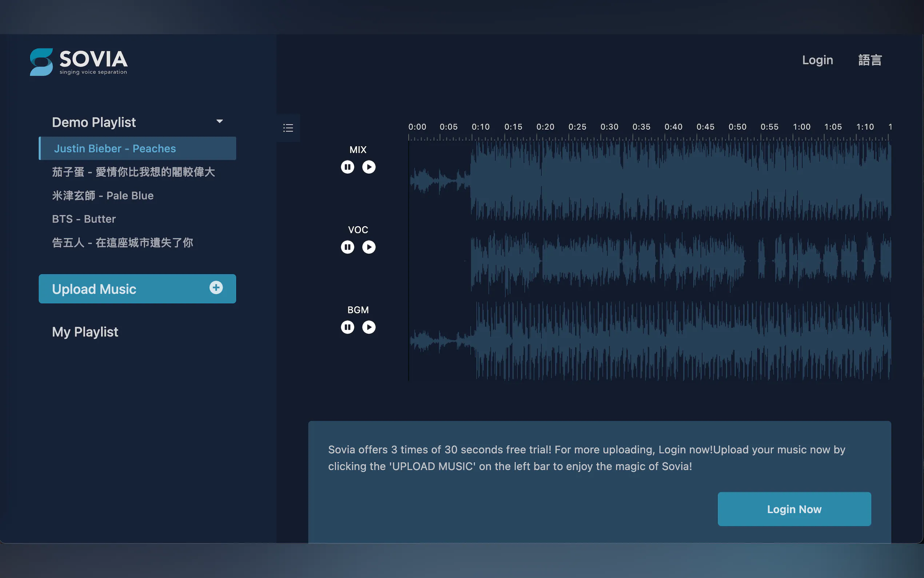Click the SOVIA logo

[79, 62]
